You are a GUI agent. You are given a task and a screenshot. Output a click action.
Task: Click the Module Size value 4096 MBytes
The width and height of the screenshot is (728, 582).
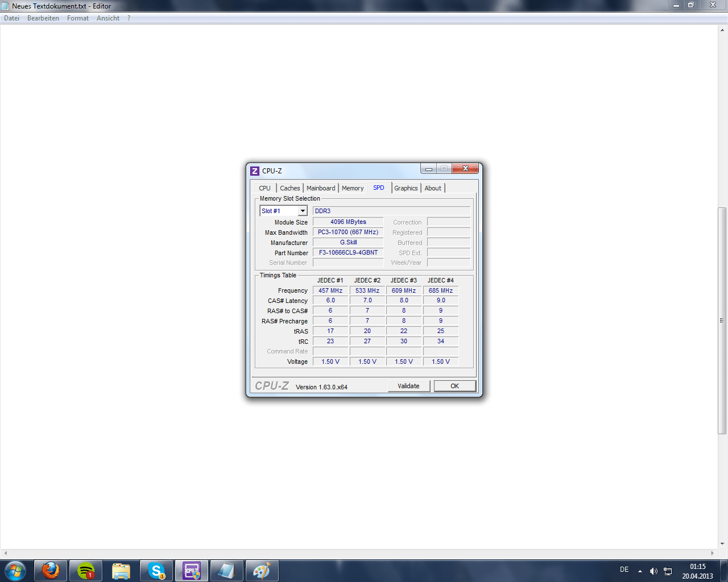pos(348,222)
